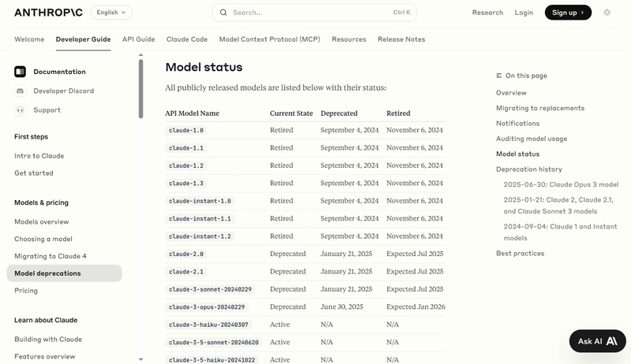Click claude-3-sonnet-20240229 model name
The height and width of the screenshot is (364, 631).
tap(210, 289)
